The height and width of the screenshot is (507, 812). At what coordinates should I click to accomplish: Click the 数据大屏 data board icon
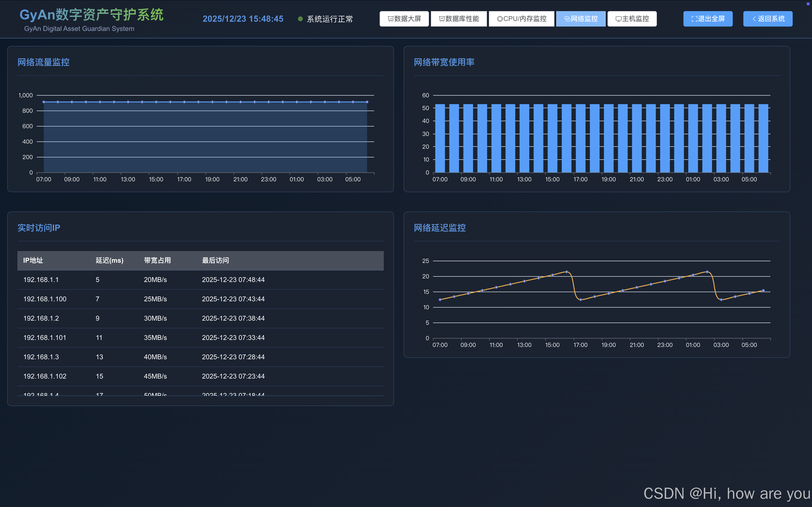390,19
